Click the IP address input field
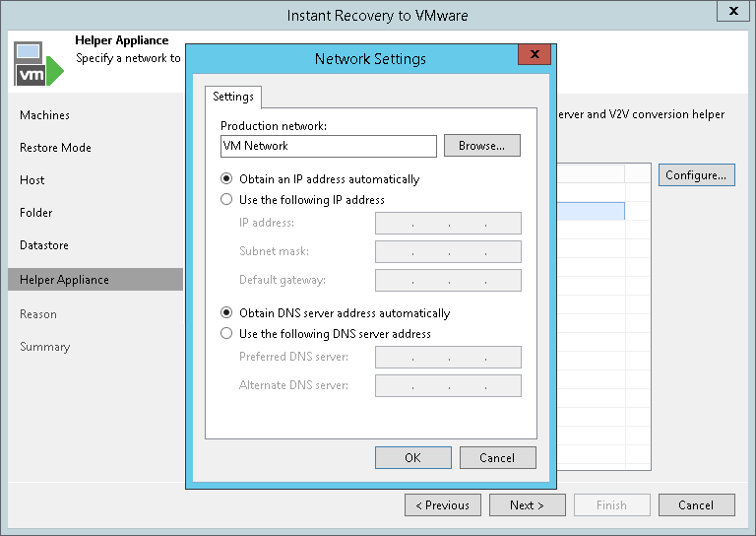This screenshot has height=536, width=756. point(448,223)
